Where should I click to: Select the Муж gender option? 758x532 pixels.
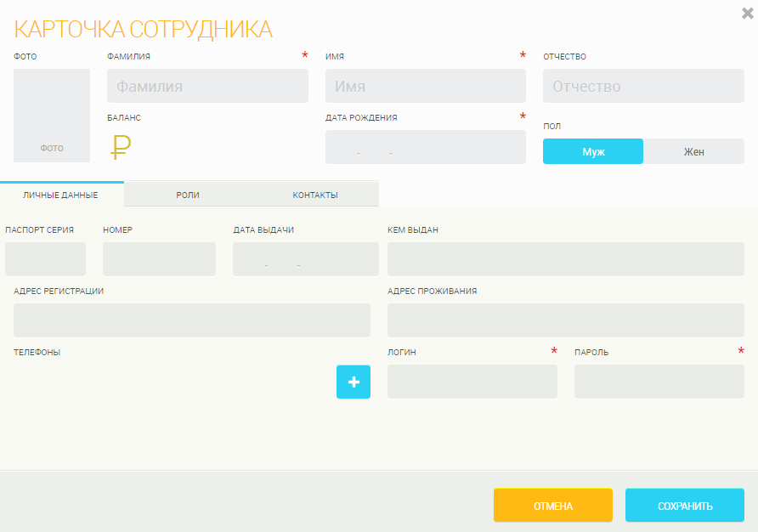tap(593, 151)
